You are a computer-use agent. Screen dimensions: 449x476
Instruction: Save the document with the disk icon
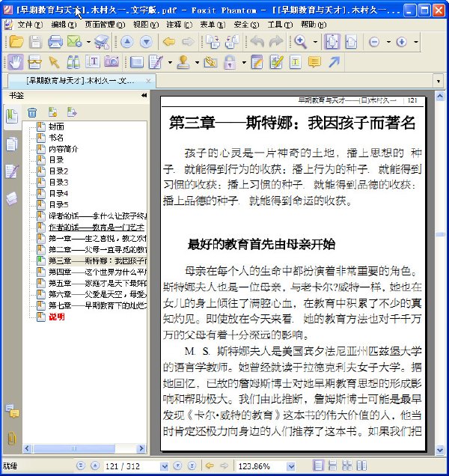[x=35, y=42]
